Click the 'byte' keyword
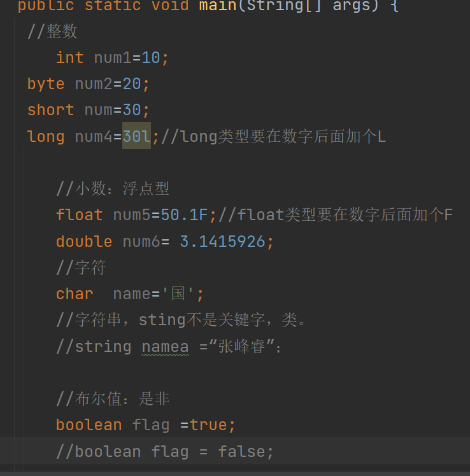Screen dimensions: 470x476 click(46, 84)
